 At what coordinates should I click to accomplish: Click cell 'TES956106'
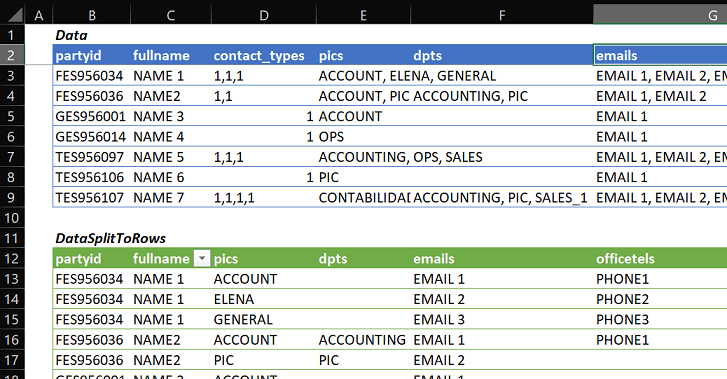click(x=92, y=177)
